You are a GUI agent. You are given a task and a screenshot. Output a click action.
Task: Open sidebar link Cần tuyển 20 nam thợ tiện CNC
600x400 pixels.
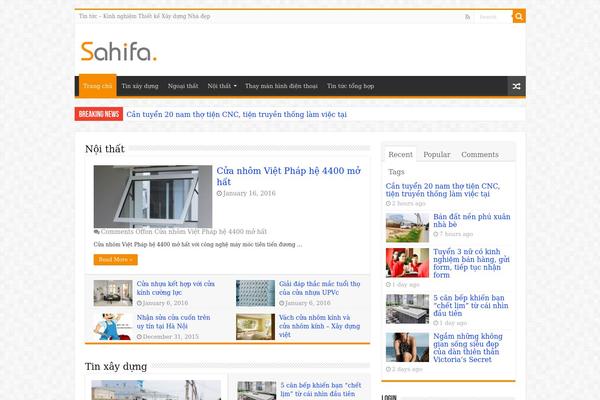443,190
